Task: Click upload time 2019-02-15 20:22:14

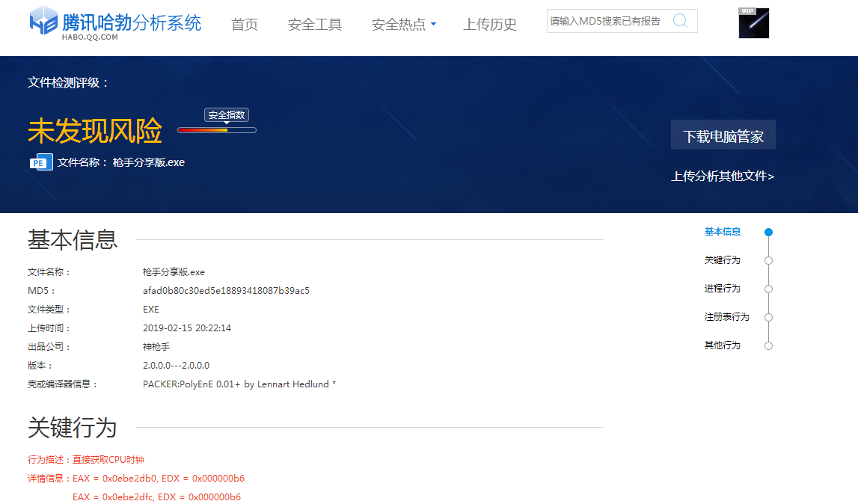Action: [x=187, y=328]
